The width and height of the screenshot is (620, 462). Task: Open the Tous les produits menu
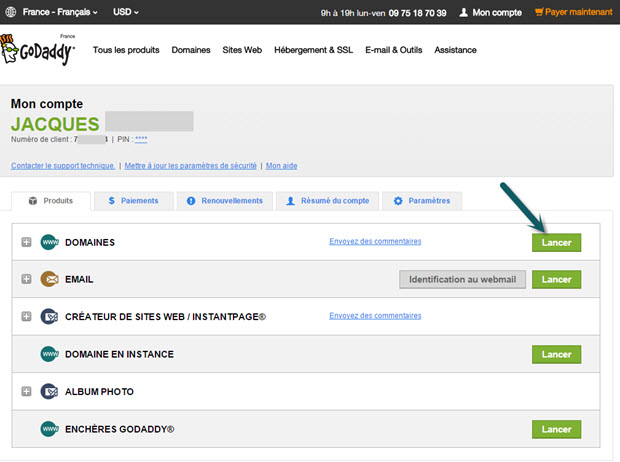(126, 50)
